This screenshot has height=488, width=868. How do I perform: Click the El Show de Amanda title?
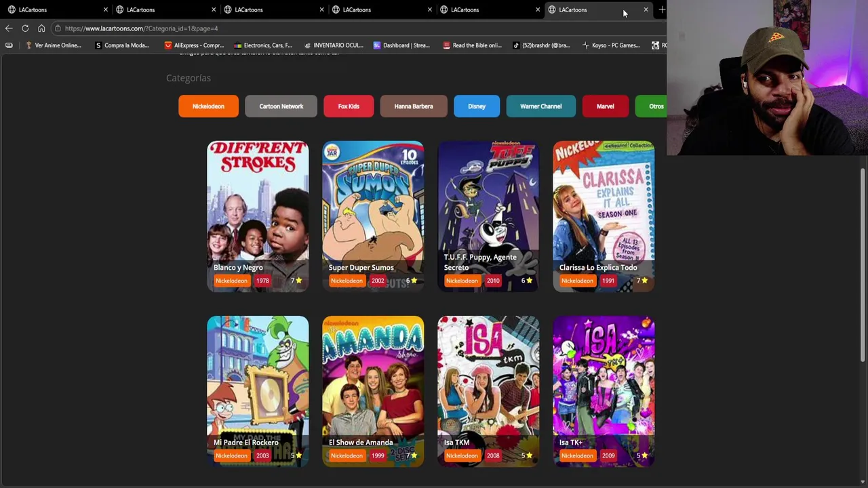click(361, 443)
